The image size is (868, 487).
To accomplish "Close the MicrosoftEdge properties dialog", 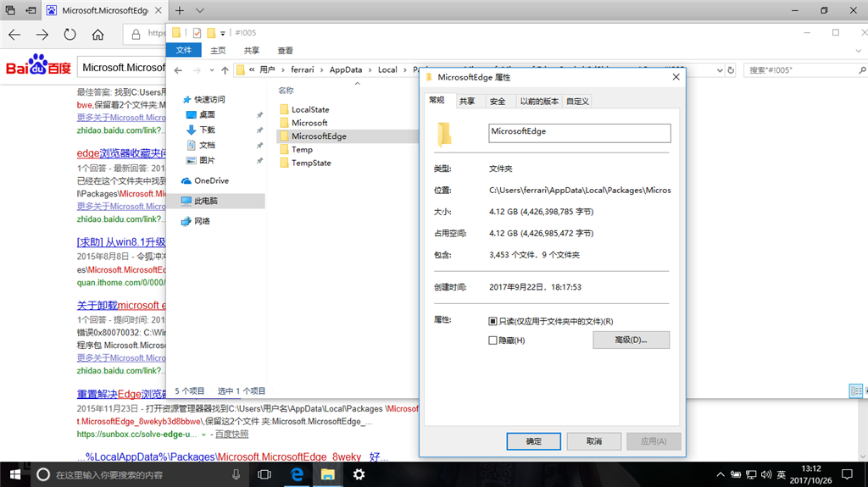I will [x=676, y=77].
